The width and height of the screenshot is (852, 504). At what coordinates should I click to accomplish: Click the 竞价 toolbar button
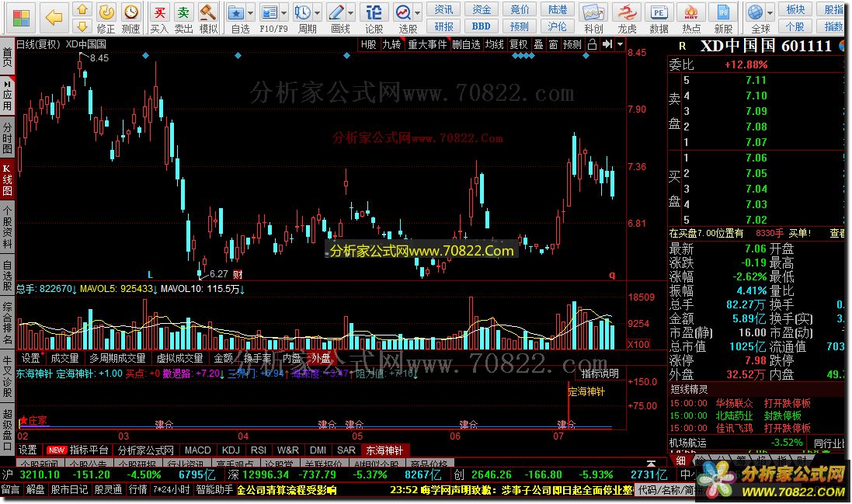point(520,9)
